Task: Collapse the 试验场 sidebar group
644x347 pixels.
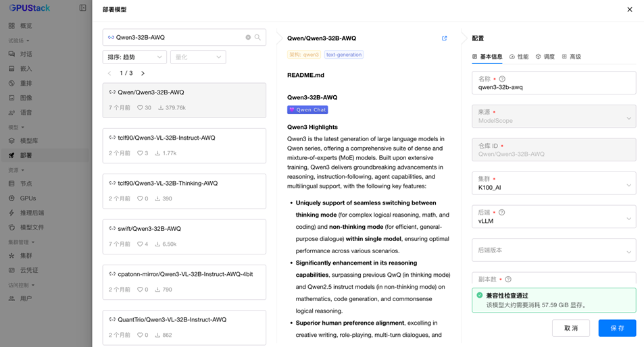Action: (19, 41)
